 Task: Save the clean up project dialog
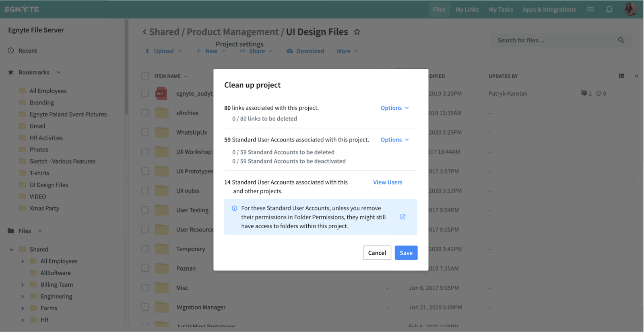[x=406, y=253]
